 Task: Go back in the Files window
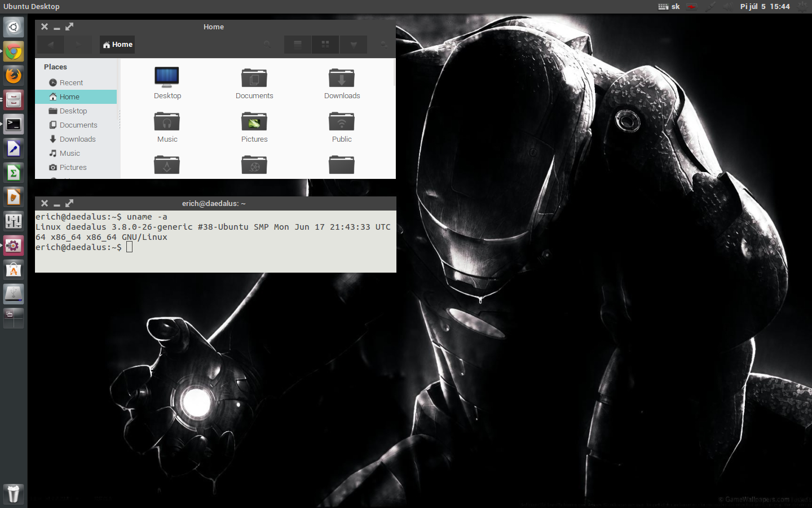tap(51, 45)
